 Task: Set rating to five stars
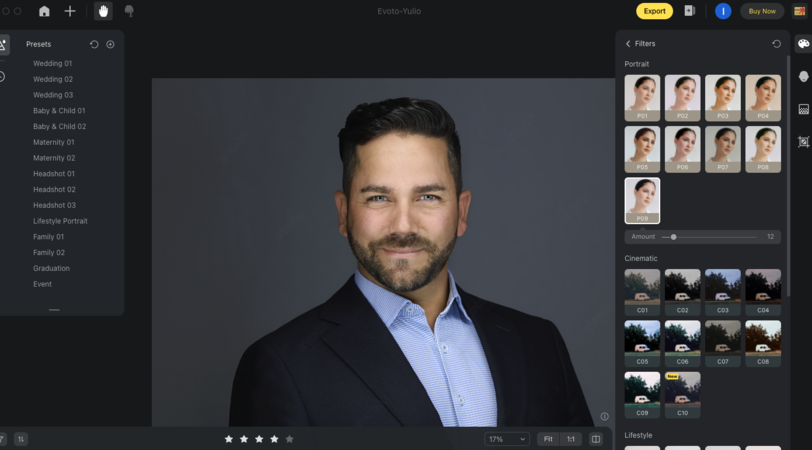290,439
